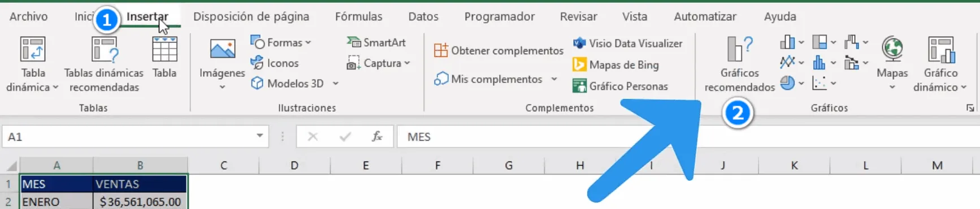The width and height of the screenshot is (980, 209).
Task: Switch to the Fórmulas ribbon tab
Action: (358, 16)
